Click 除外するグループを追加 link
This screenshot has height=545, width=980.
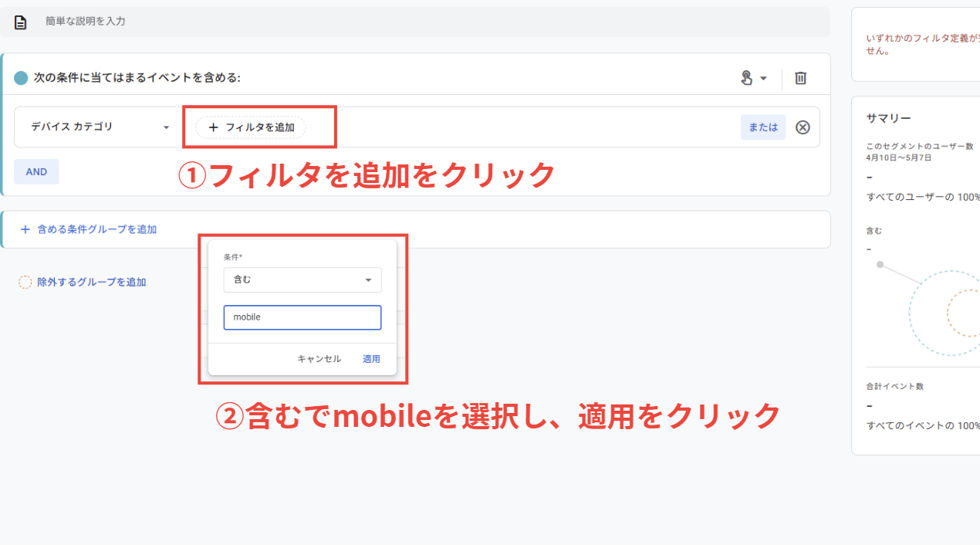coord(83,282)
